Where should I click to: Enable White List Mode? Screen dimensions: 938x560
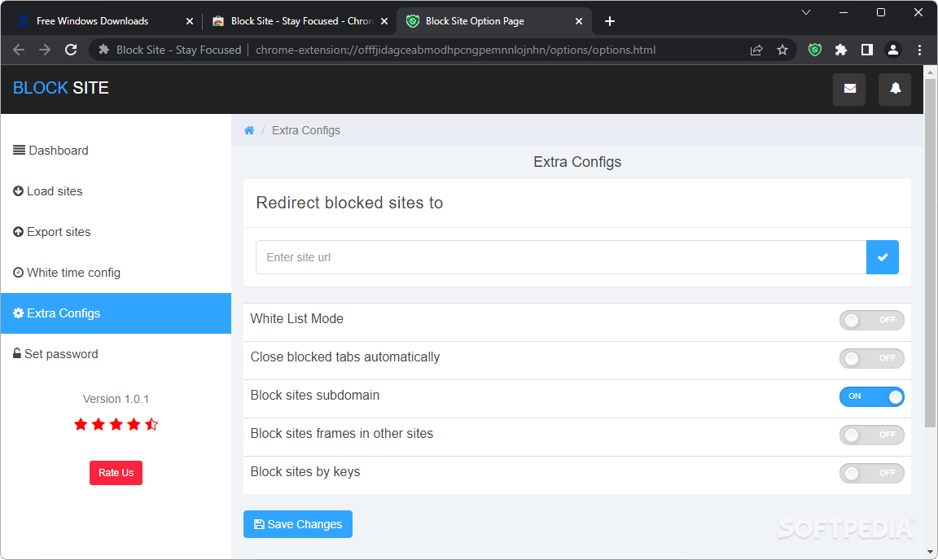[x=871, y=320]
